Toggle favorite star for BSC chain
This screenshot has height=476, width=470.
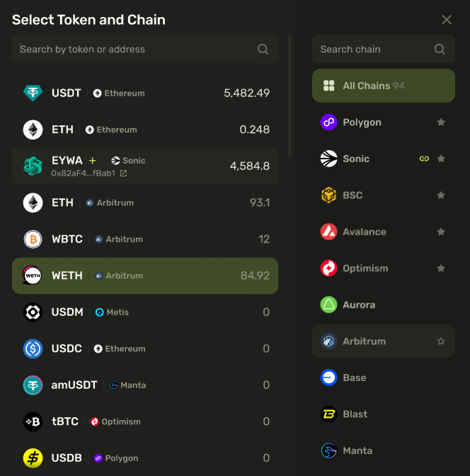coord(441,195)
